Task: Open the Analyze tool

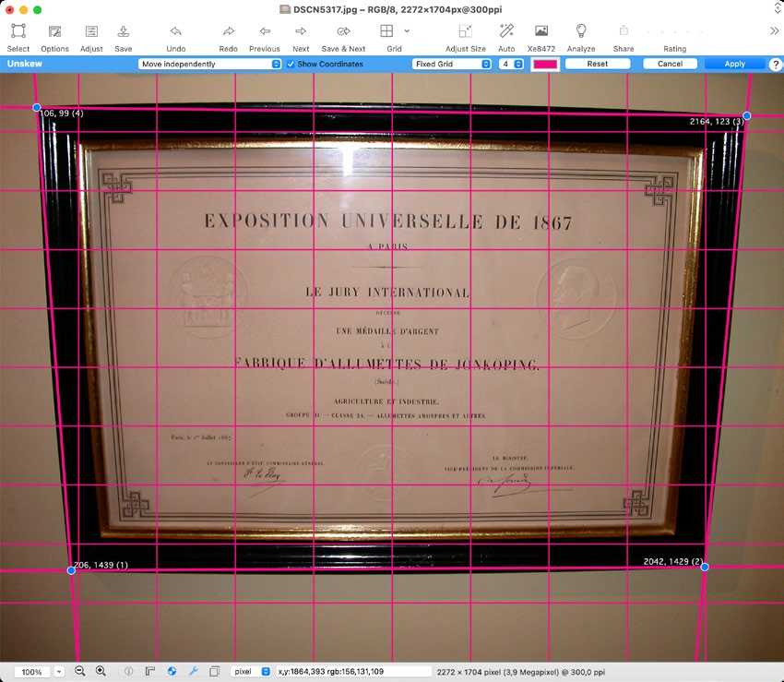Action: click(x=580, y=38)
